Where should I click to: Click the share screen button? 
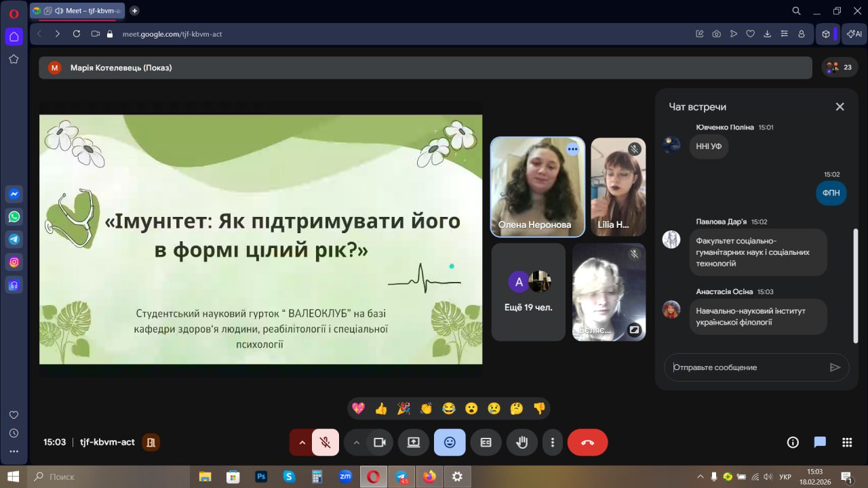coord(413,443)
